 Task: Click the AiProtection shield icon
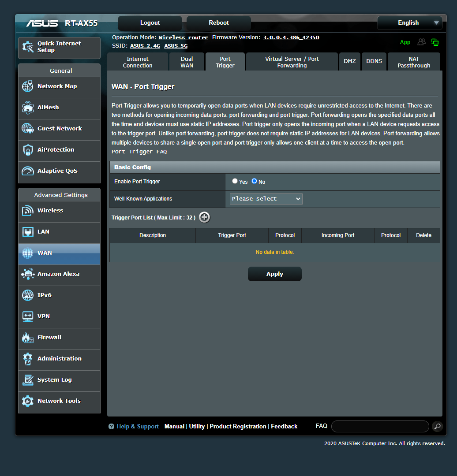pyautogui.click(x=28, y=150)
